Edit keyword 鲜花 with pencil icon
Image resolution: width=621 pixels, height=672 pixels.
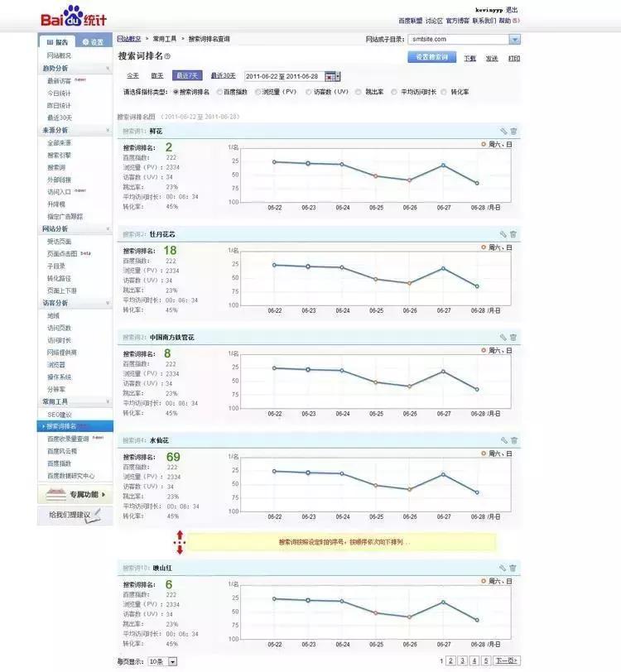tap(503, 131)
